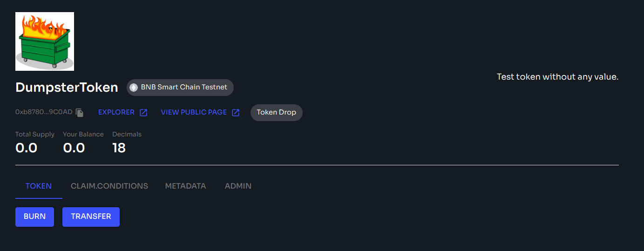Click the chain logo in the BNB badge
This screenshot has height=251, width=644.
point(134,88)
